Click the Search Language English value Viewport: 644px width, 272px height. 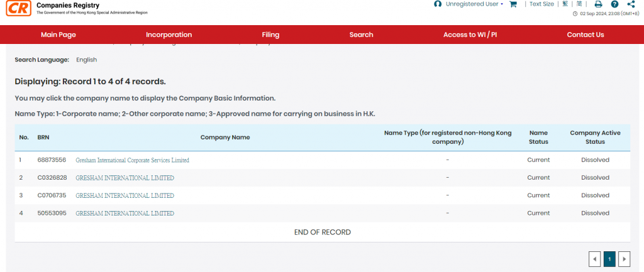pos(87,60)
